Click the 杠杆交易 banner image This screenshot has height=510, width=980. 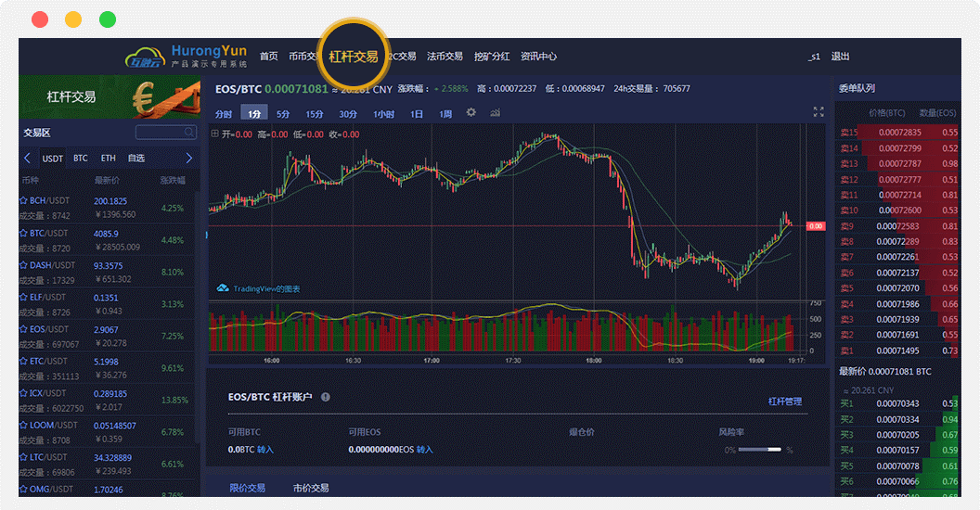coord(110,96)
